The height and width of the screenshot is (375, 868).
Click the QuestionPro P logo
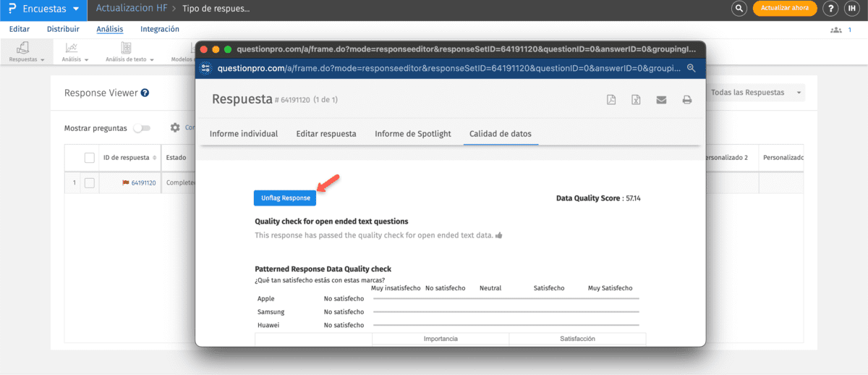coord(12,9)
